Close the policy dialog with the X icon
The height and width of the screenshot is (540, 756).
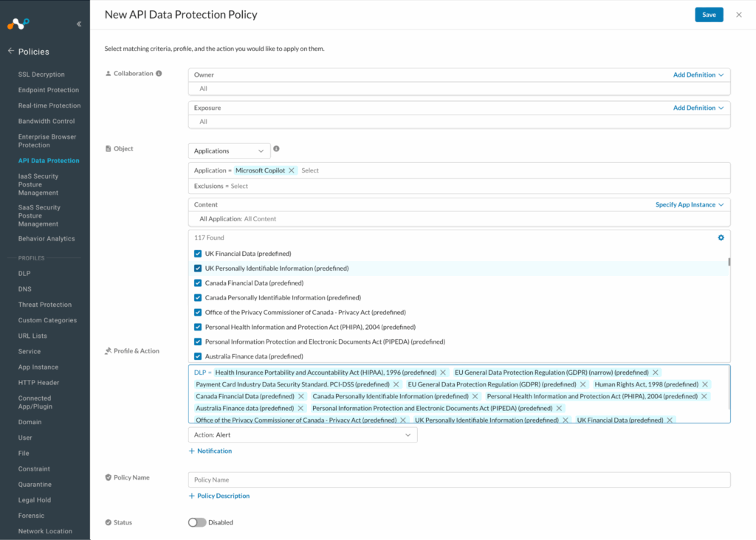(x=738, y=15)
